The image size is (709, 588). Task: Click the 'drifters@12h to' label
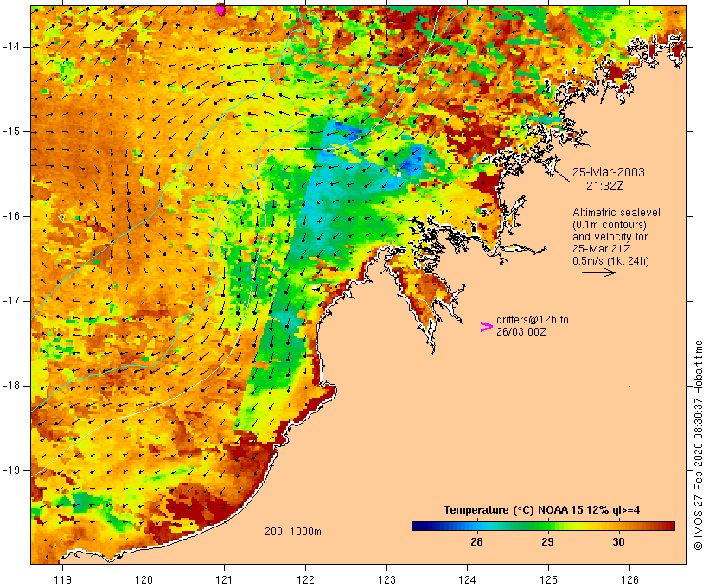[x=533, y=319]
